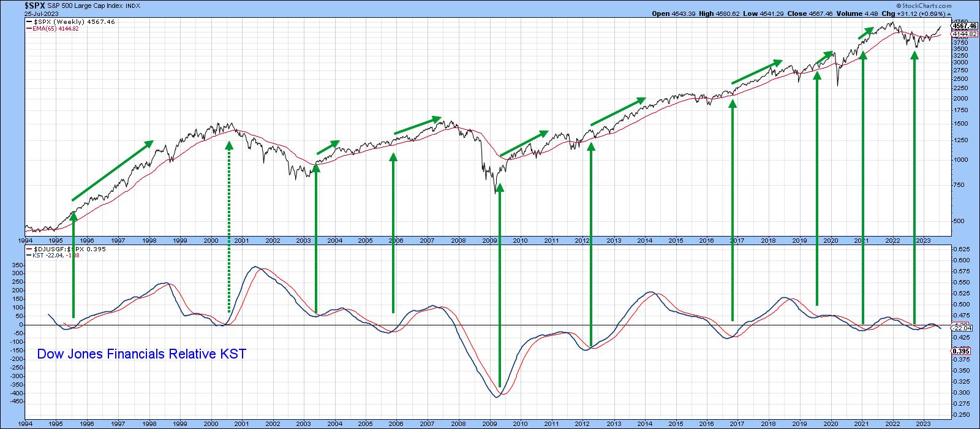Click the 1500 price label on the upper right axis

pyautogui.click(x=961, y=123)
